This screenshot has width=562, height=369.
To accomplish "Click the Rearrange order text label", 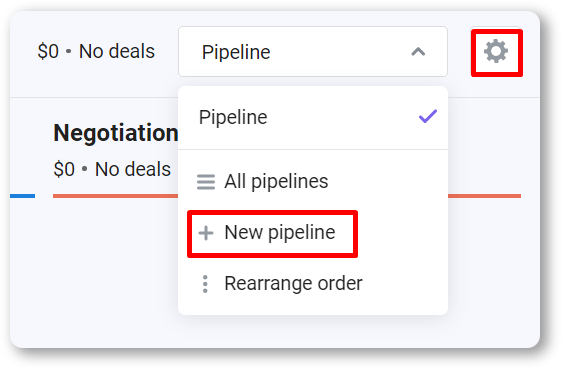I will tap(293, 284).
